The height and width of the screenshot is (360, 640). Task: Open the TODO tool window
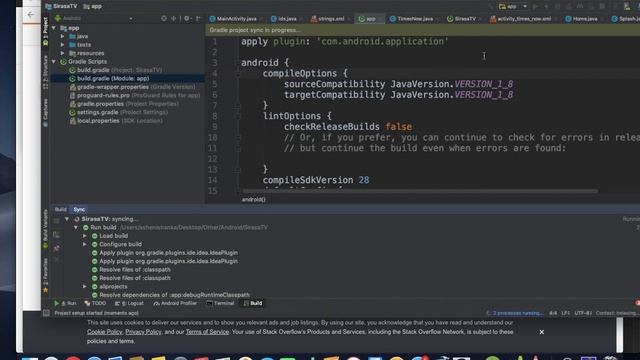tap(95, 303)
